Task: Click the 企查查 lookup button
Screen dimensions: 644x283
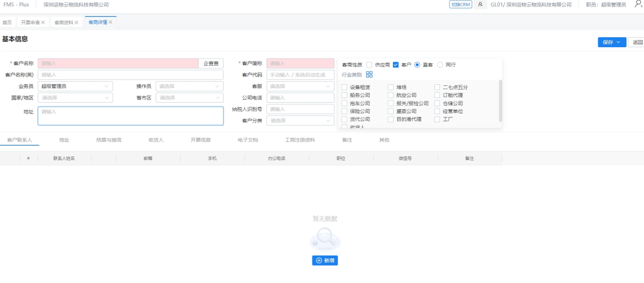Action: point(211,63)
